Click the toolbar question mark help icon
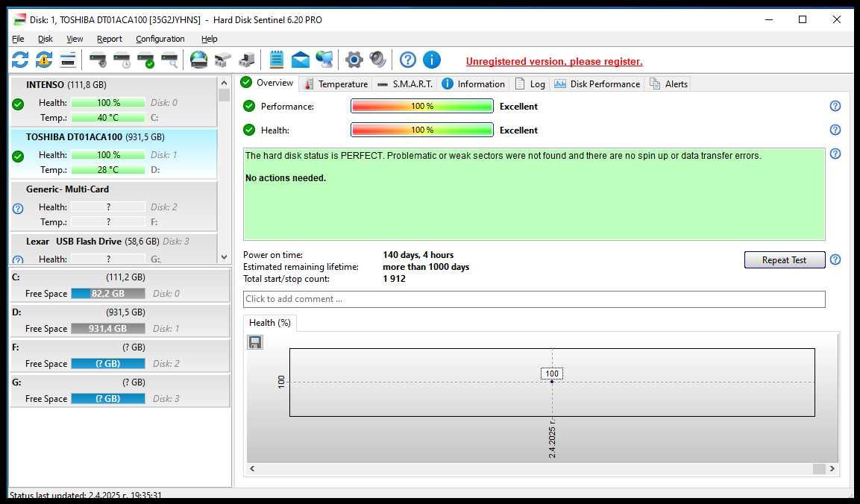 pos(407,59)
